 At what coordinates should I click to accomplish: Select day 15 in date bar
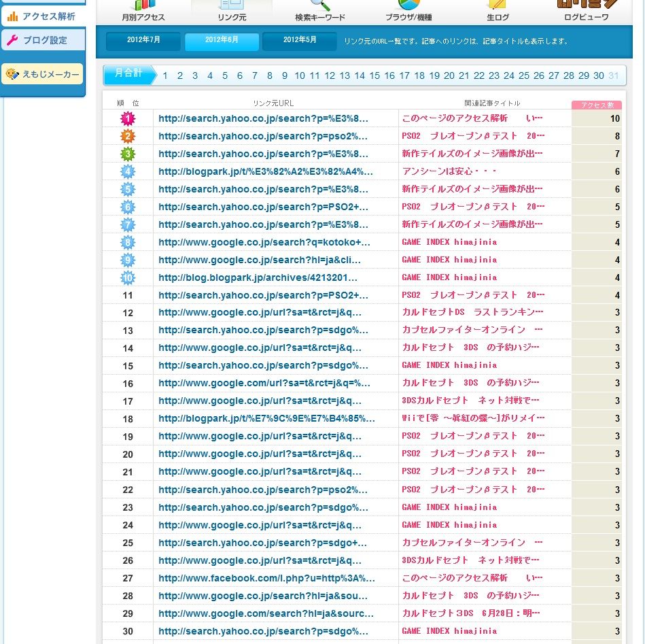(374, 75)
